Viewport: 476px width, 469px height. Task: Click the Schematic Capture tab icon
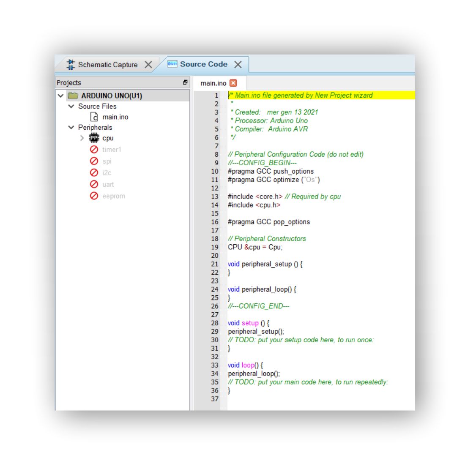pos(71,65)
